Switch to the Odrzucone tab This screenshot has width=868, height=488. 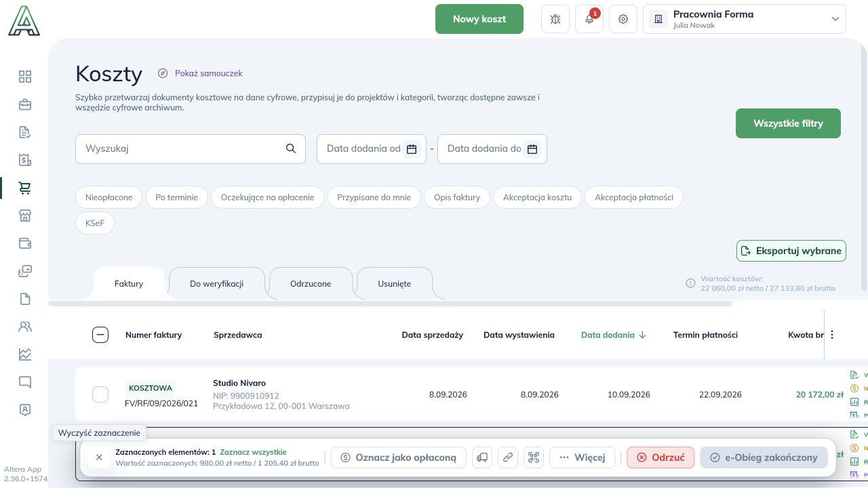(311, 283)
